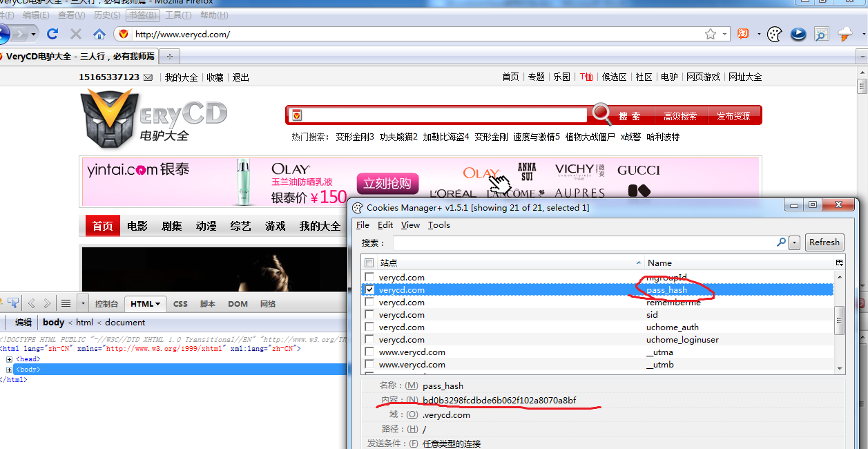This screenshot has width=868, height=449.
Task: Open the address bar history dropdown
Action: click(725, 34)
